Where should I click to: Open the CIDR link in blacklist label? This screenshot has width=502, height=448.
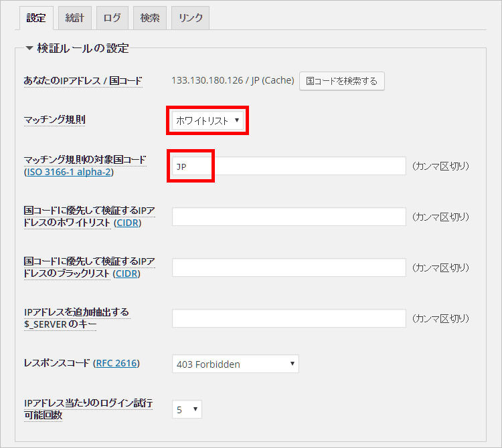tap(127, 273)
